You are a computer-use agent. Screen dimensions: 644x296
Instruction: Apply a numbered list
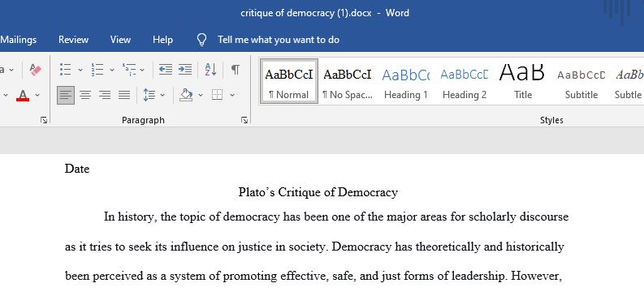click(97, 70)
